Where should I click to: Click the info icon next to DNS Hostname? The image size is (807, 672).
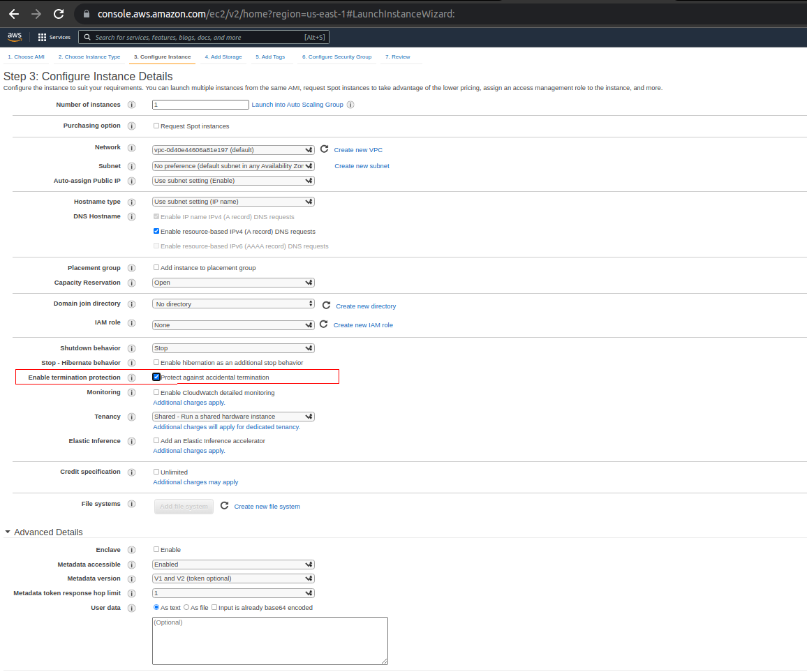click(132, 216)
